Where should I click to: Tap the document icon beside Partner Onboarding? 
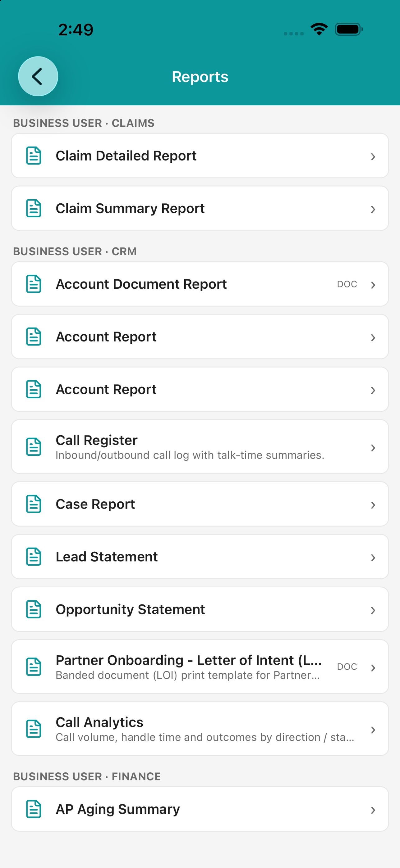(x=34, y=667)
